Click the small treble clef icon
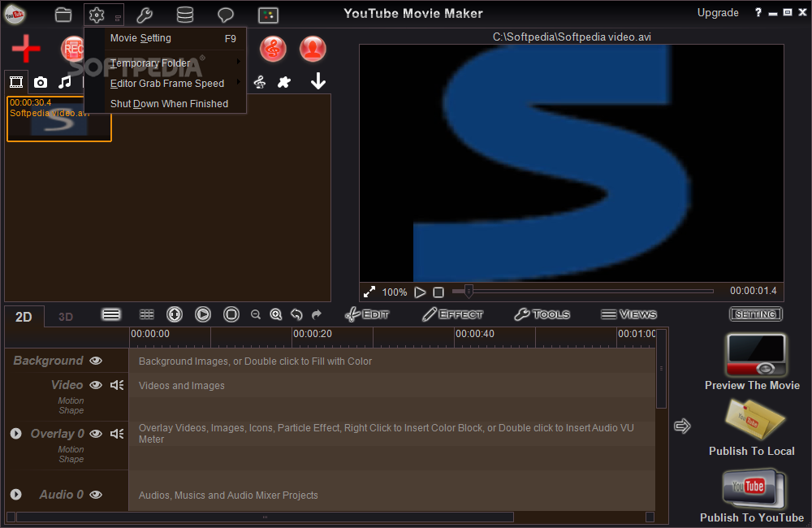The image size is (812, 528). point(260,82)
